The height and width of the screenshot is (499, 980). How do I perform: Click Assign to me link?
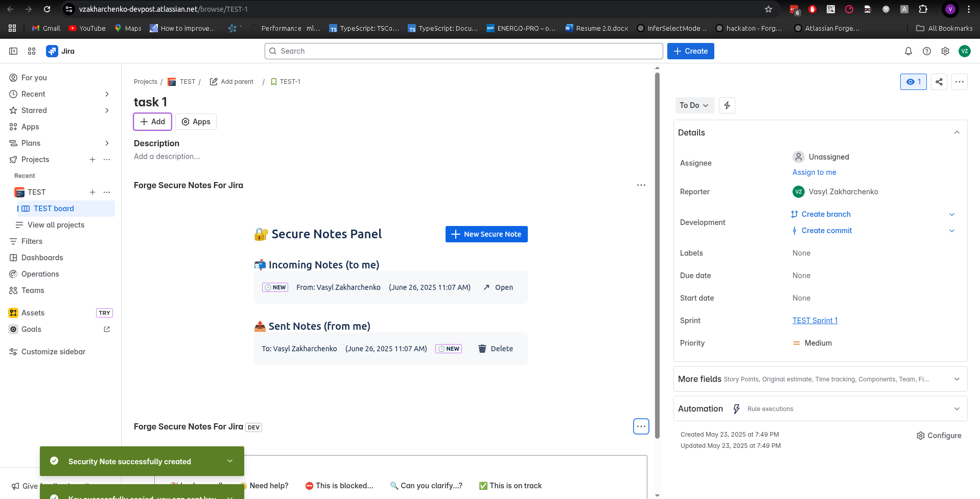coord(814,172)
